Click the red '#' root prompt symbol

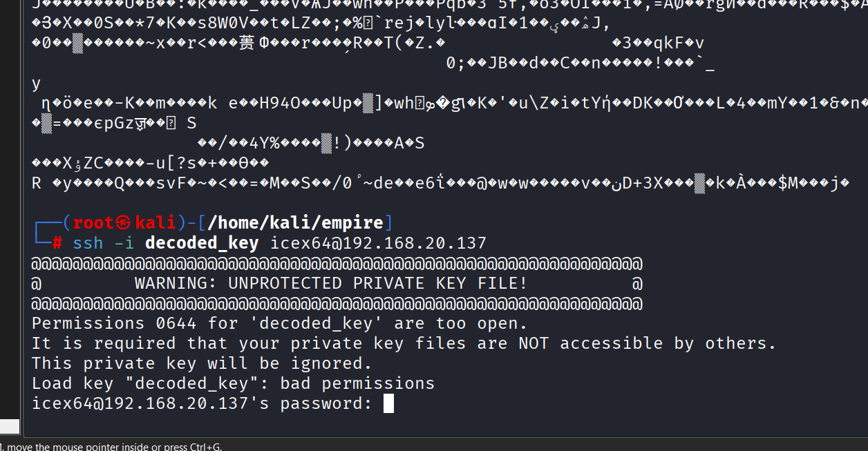57,243
